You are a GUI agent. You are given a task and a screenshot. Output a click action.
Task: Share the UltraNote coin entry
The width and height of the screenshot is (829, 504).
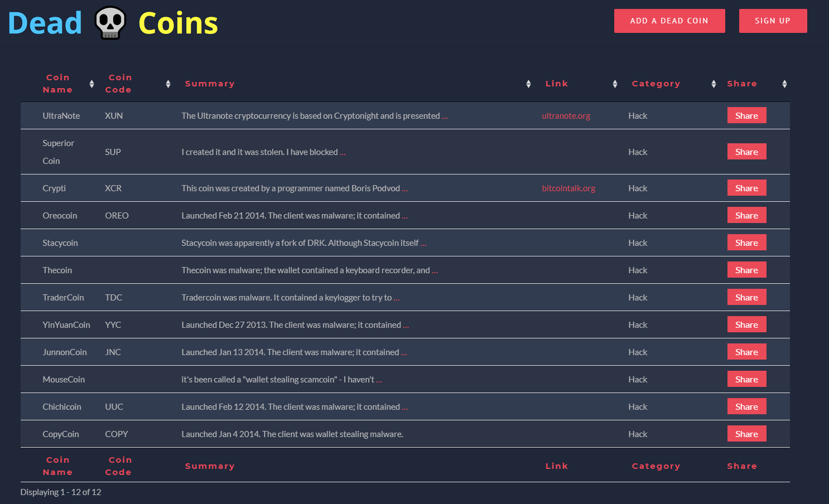coord(746,115)
